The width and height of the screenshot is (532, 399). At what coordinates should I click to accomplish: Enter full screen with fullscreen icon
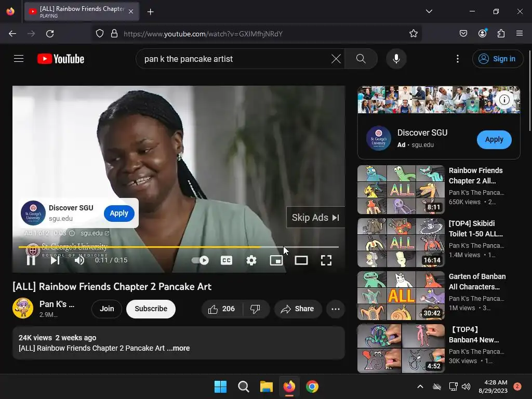326,260
